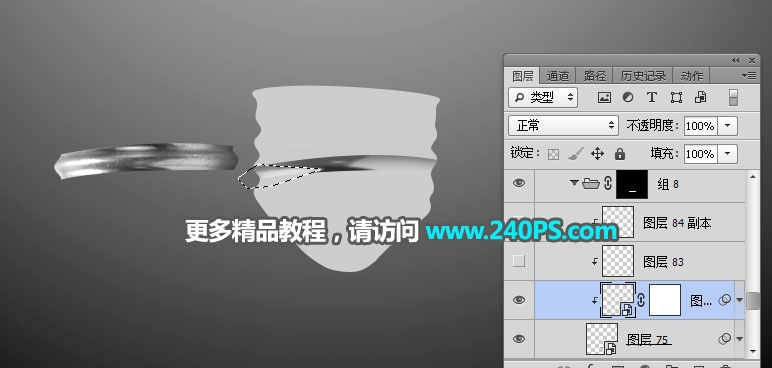Filter layers by adjustment layers icon
Viewport: 772px width, 368px height.
click(628, 98)
